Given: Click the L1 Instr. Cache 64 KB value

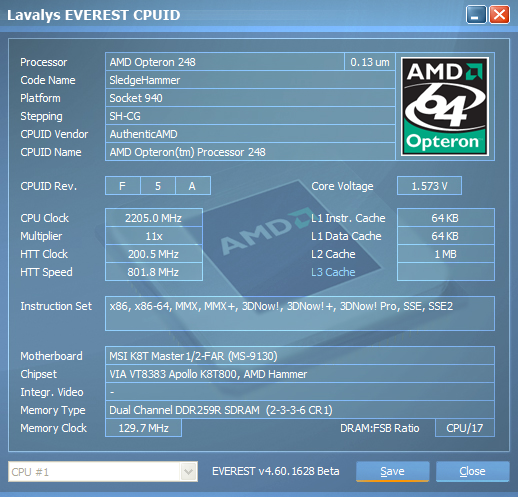Looking at the screenshot, I should [446, 218].
